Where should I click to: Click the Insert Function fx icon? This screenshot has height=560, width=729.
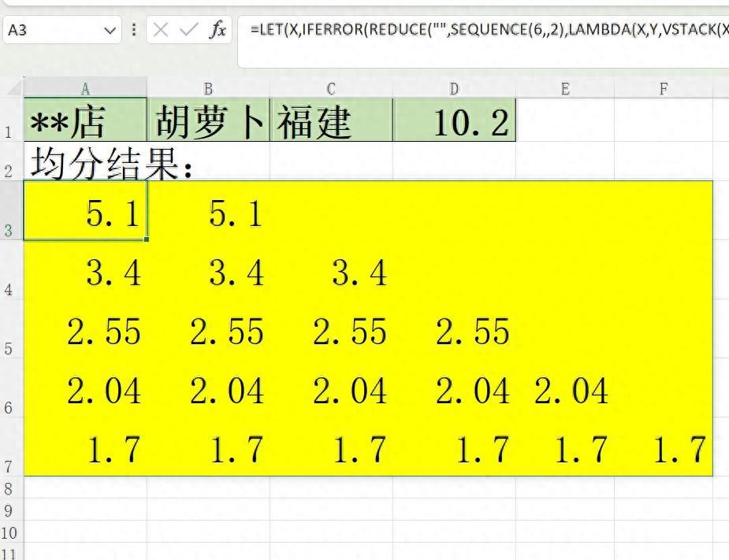218,30
